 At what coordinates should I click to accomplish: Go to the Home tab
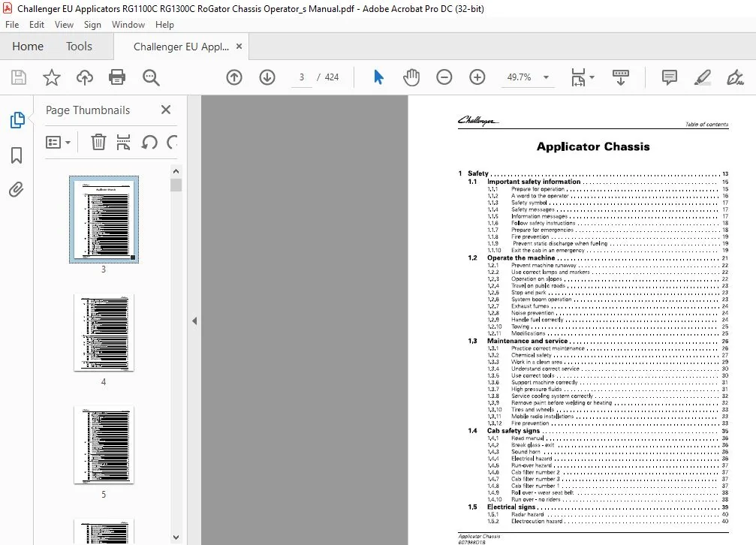pos(28,47)
